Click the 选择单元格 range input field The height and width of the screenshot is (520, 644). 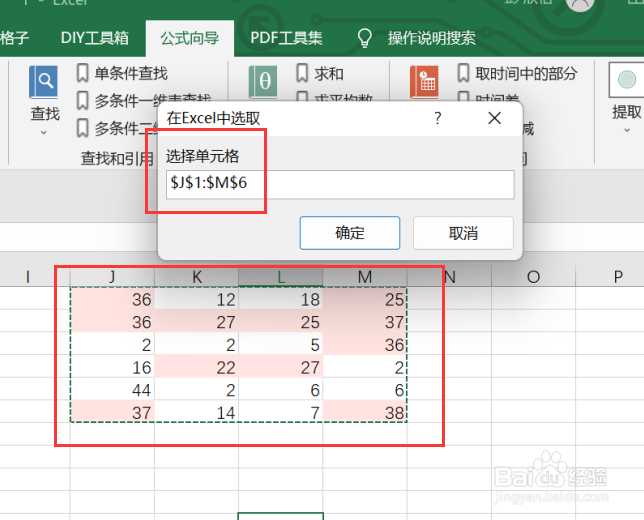coord(340,185)
